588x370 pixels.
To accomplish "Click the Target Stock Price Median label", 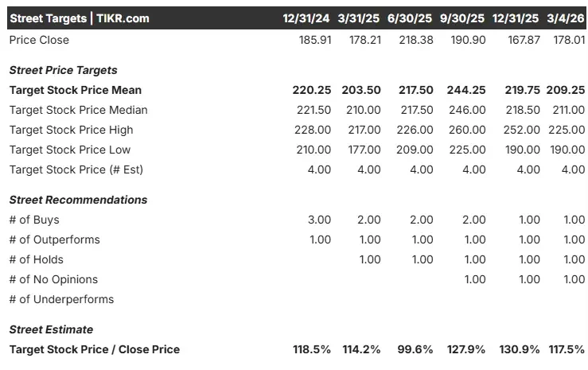I will pyautogui.click(x=79, y=110).
